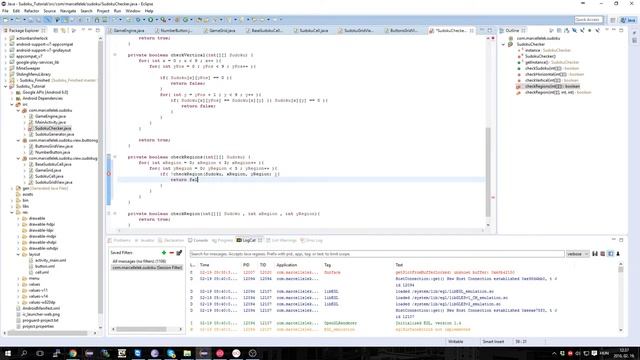Open the Problems tab in bottom panel

point(119,240)
